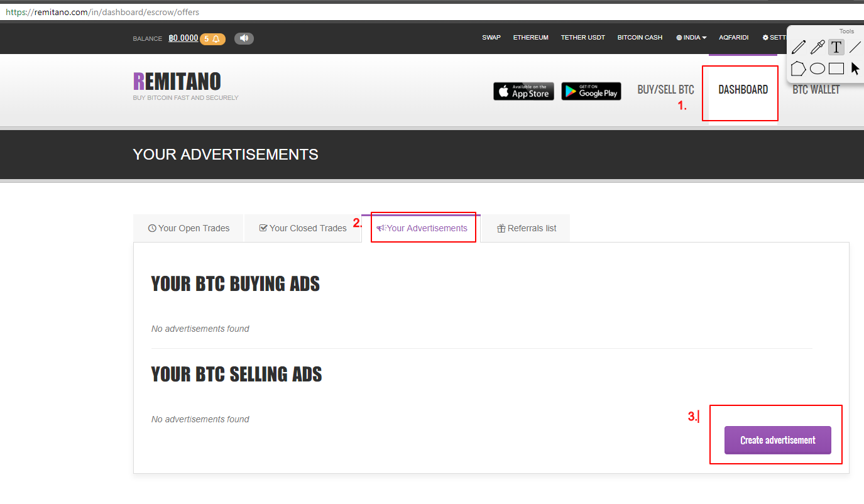The image size is (864, 504).
Task: Click the Create advertisement button
Action: click(778, 440)
